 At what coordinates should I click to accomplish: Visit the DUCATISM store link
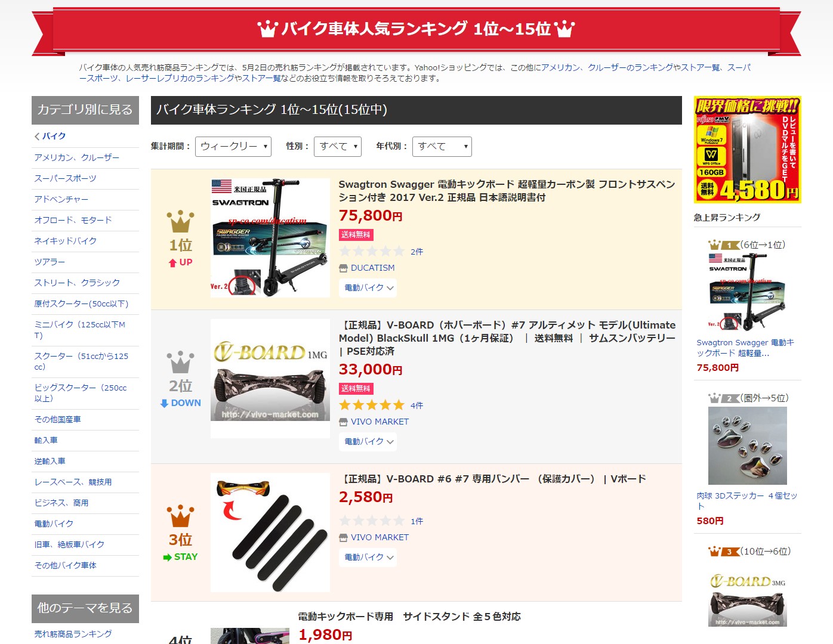(372, 268)
